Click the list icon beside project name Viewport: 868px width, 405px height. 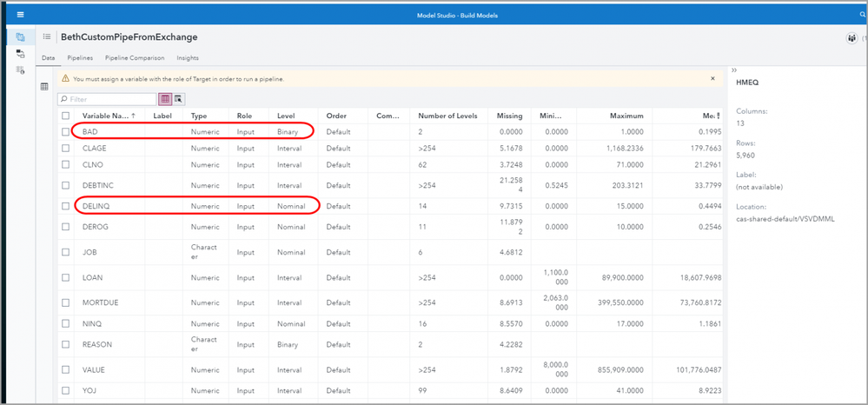pyautogui.click(x=47, y=37)
